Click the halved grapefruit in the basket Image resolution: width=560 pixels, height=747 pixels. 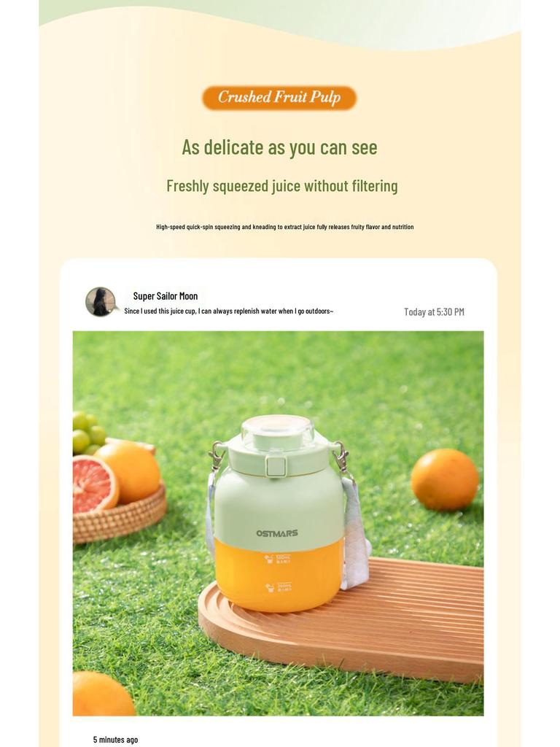coord(93,484)
